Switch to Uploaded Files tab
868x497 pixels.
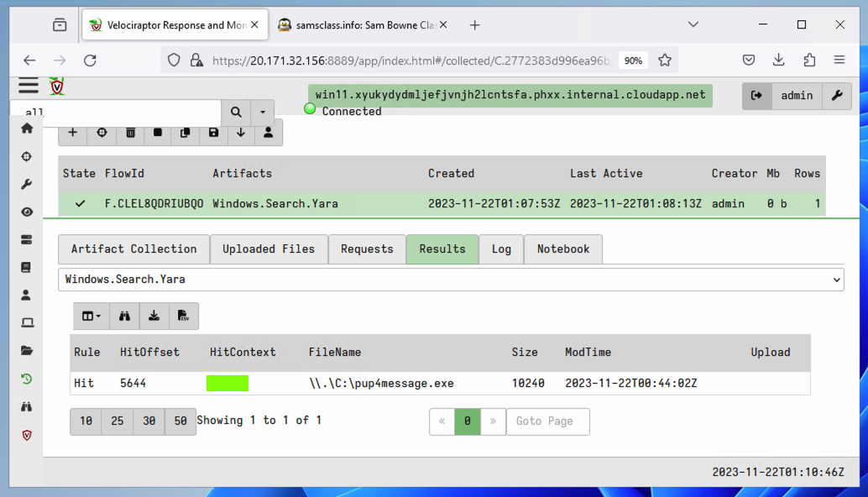click(269, 249)
